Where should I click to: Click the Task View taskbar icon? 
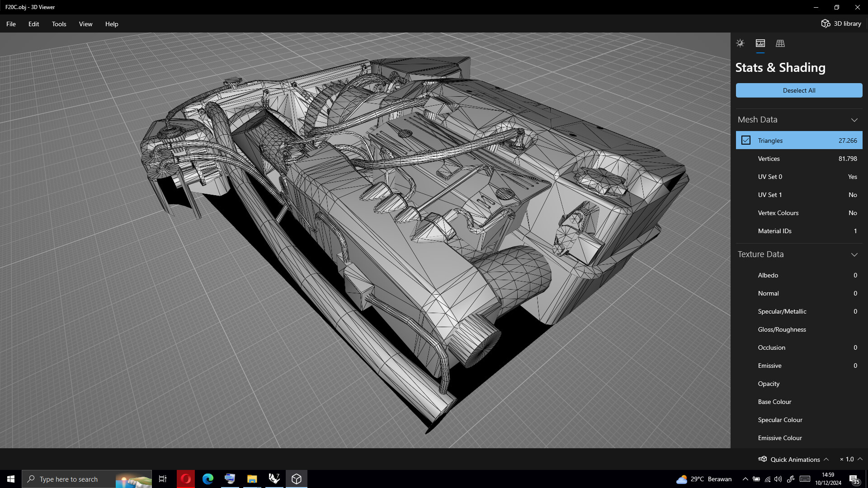tap(163, 479)
